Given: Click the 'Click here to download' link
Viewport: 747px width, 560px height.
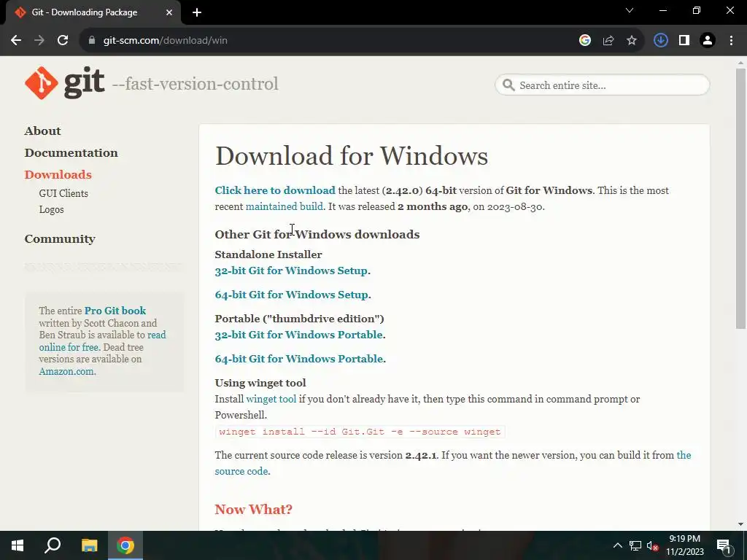Looking at the screenshot, I should [275, 190].
